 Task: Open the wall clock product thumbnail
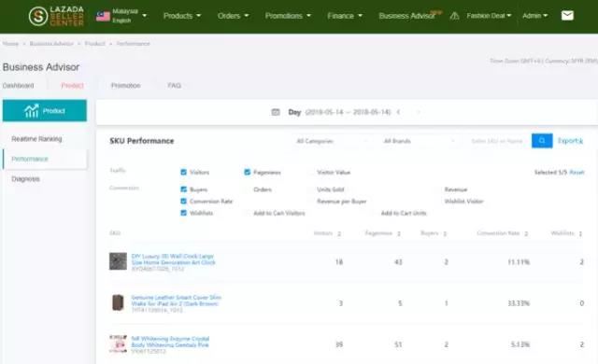click(x=118, y=261)
